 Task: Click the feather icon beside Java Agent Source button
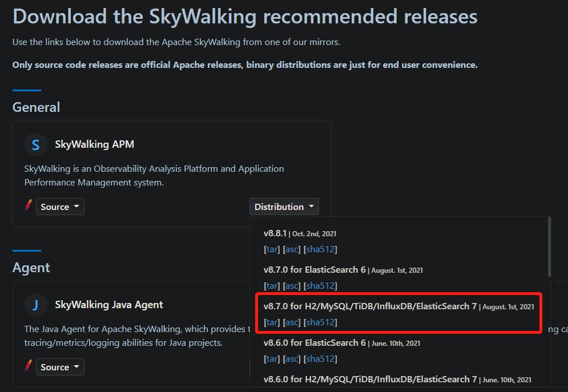coord(28,367)
